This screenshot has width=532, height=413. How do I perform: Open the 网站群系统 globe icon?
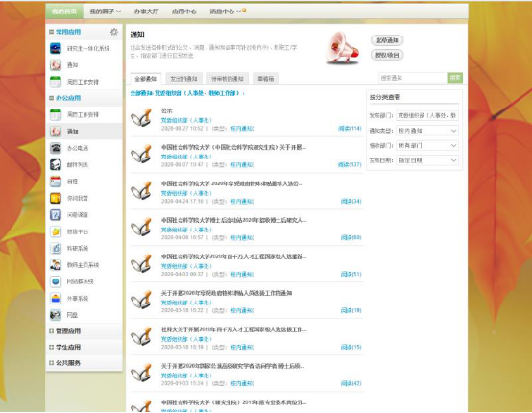(56, 281)
